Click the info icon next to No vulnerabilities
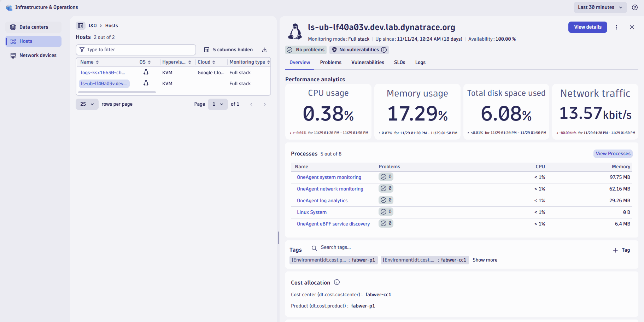644x322 pixels. point(384,50)
